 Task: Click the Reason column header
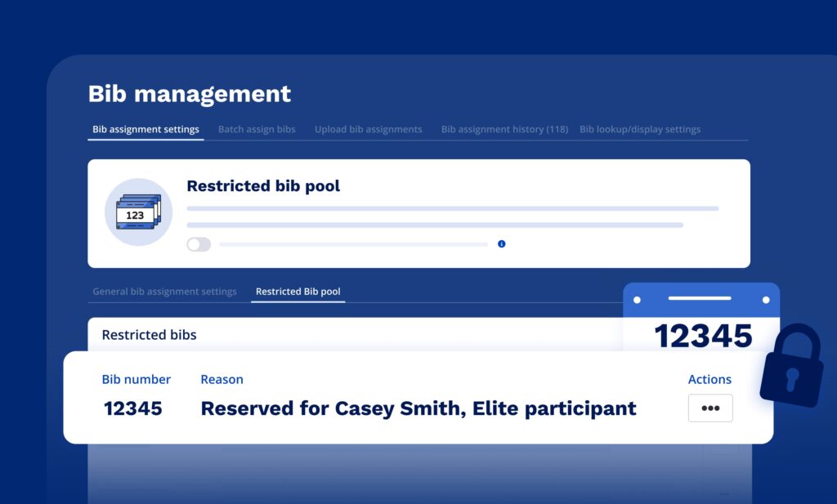(x=222, y=379)
